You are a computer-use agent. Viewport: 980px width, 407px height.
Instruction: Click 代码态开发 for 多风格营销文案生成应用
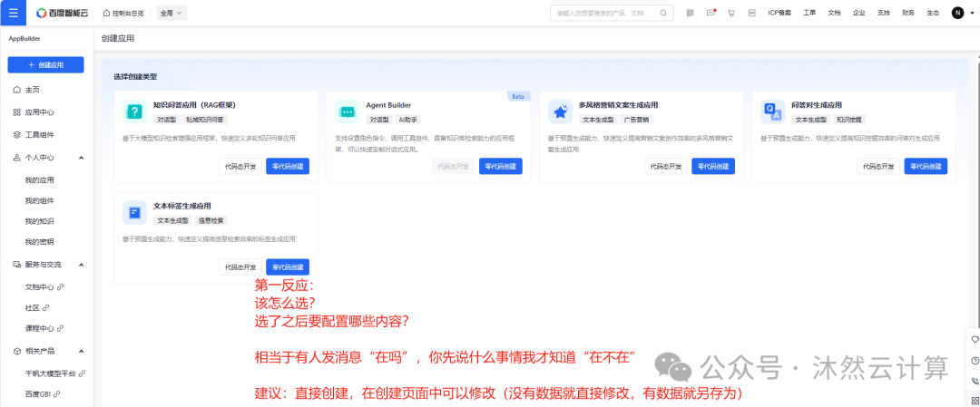click(666, 167)
